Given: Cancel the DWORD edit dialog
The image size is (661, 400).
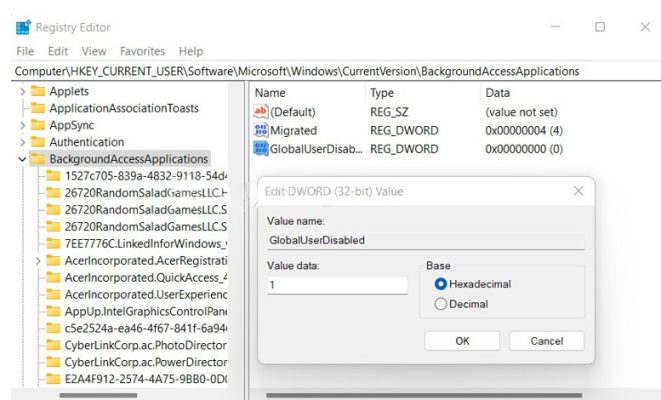Looking at the screenshot, I should [x=547, y=341].
